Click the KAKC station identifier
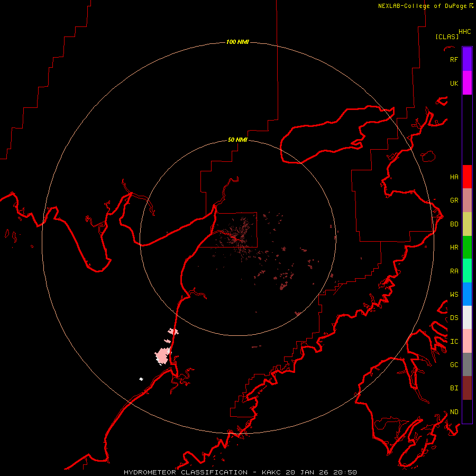 [271, 472]
